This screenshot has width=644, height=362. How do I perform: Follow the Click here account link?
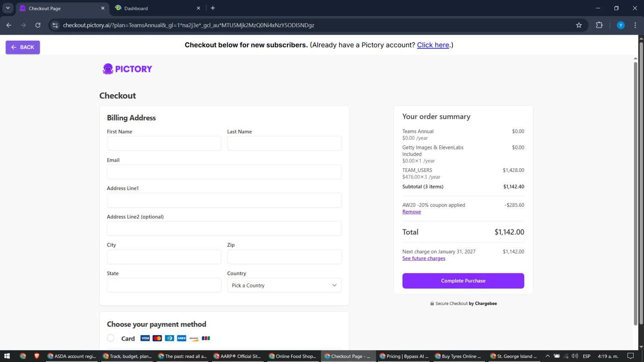[x=433, y=45]
